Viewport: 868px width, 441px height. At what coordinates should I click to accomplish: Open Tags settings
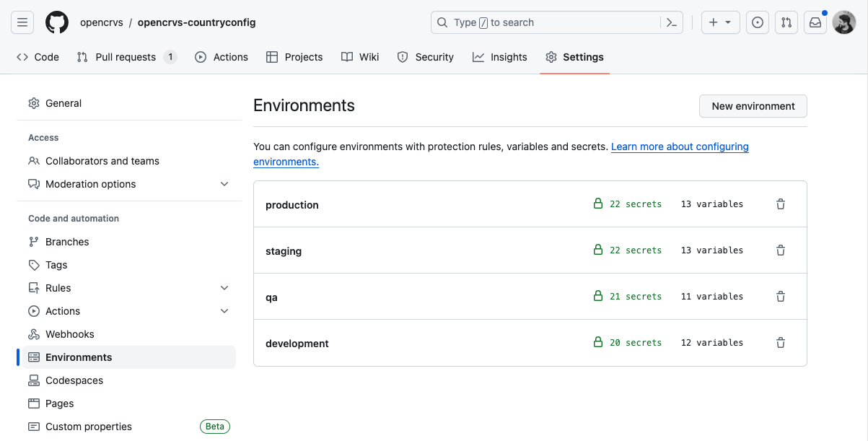point(129,265)
